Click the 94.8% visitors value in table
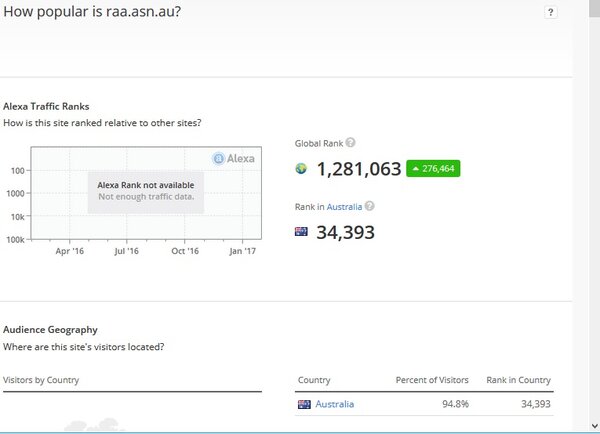This screenshot has height=434, width=600. pyautogui.click(x=453, y=404)
